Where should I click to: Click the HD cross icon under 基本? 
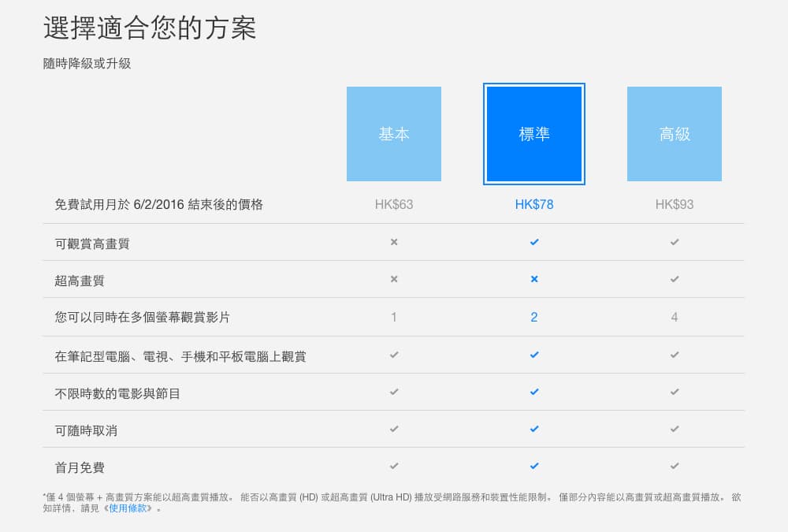click(x=394, y=242)
